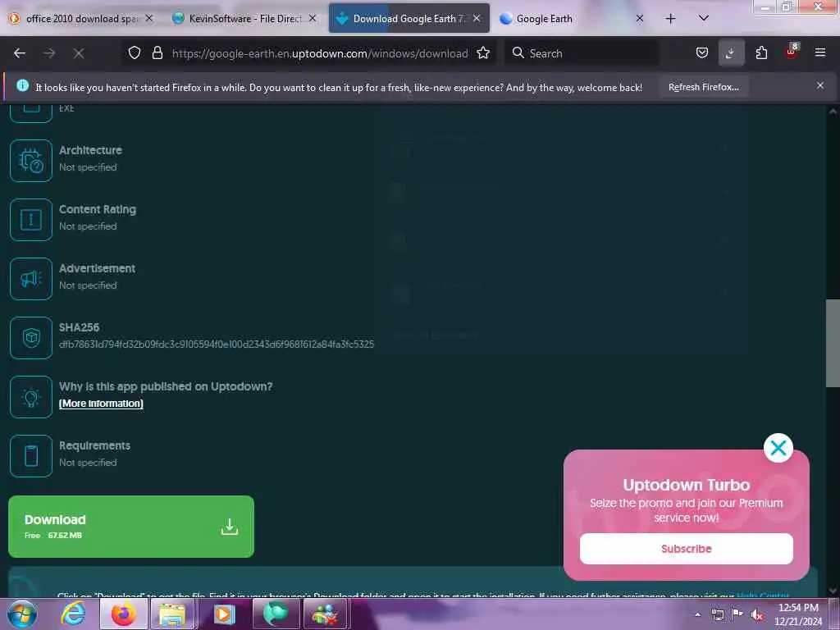The image size is (840, 630).
Task: Click the Advertisement megaphone icon
Action: pyautogui.click(x=31, y=279)
